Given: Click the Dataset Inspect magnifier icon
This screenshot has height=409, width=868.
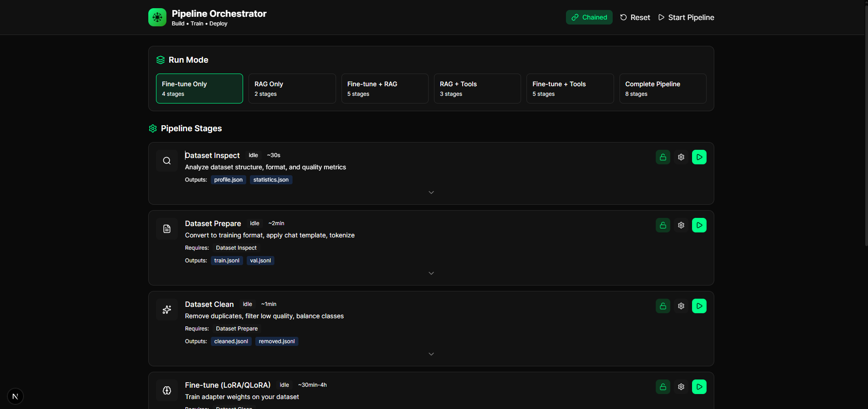Looking at the screenshot, I should [167, 161].
